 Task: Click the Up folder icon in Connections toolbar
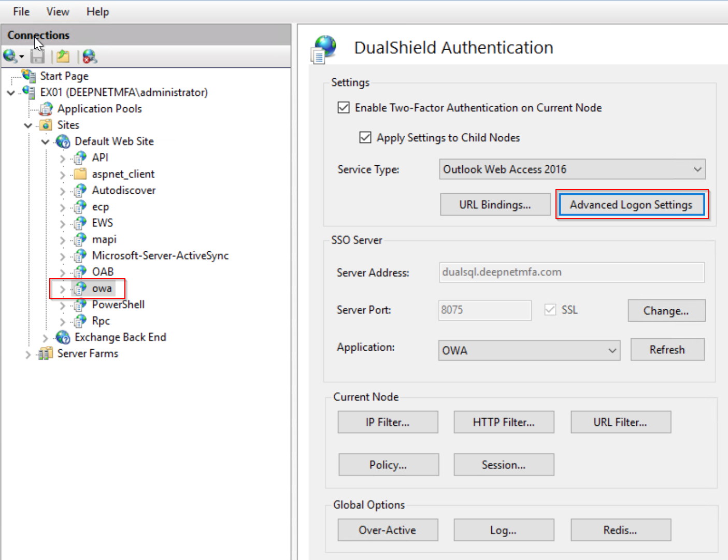[63, 56]
